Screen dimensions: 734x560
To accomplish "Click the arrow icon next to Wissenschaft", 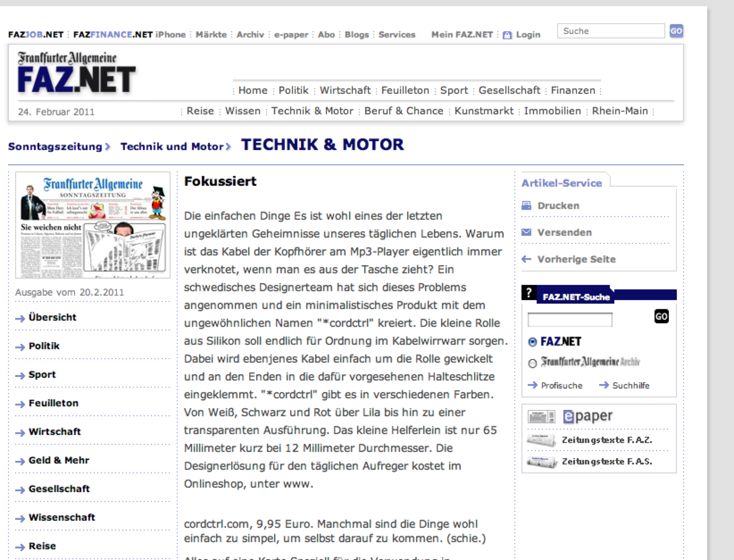I will [x=20, y=518].
